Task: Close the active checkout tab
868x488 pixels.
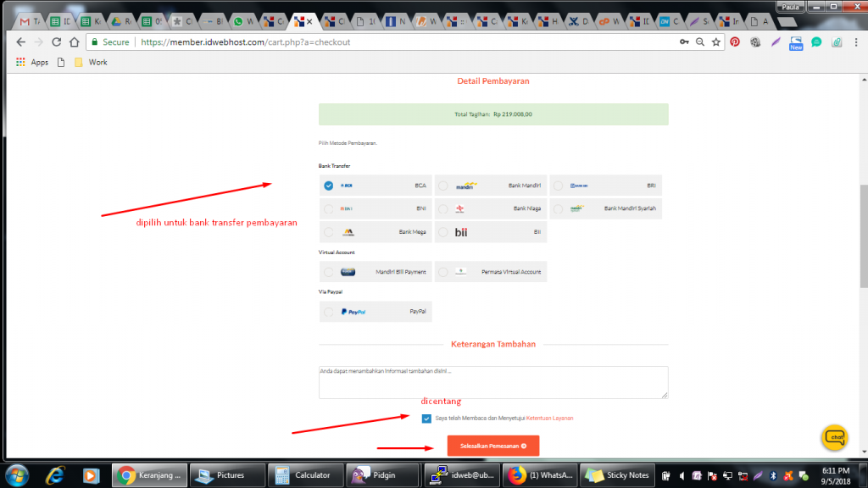Action: coord(309,21)
